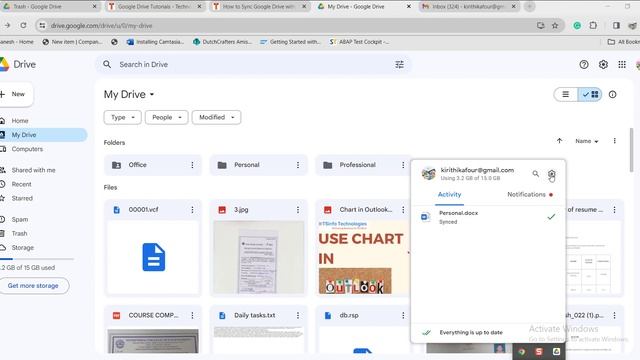Switch to Trash - Google Drive browser tab
Screen dimensions: 640x360
point(49,7)
